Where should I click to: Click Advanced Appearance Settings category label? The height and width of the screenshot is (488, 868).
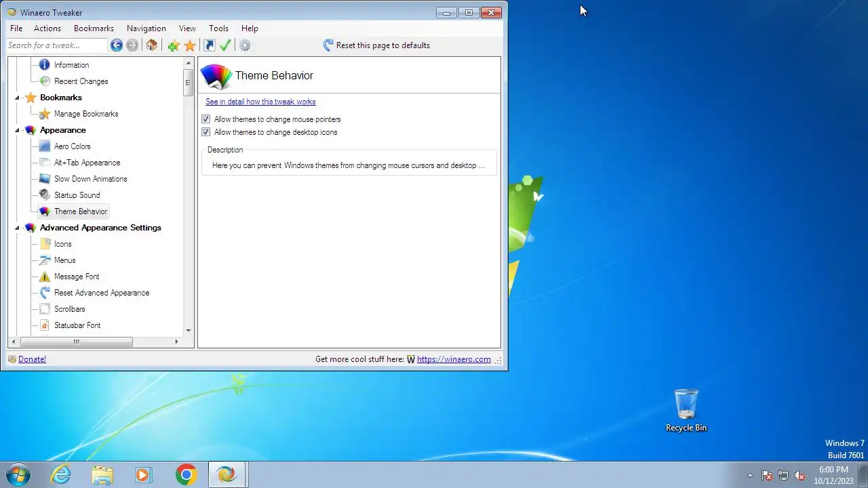click(x=100, y=228)
